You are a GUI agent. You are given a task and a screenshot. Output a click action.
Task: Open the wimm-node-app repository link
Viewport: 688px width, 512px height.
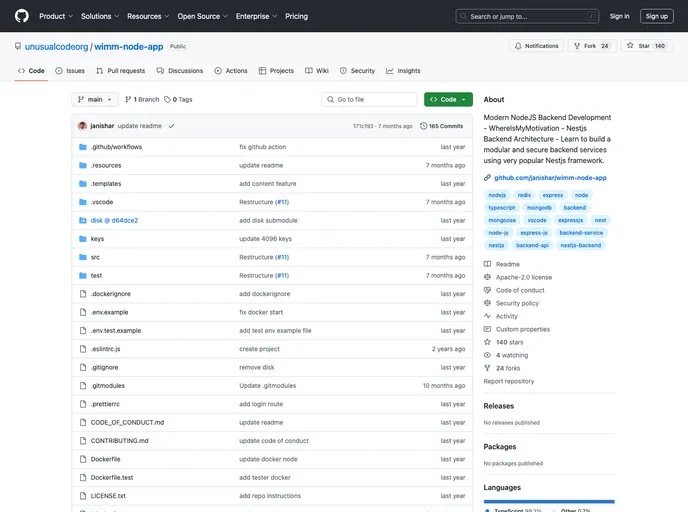(x=129, y=47)
